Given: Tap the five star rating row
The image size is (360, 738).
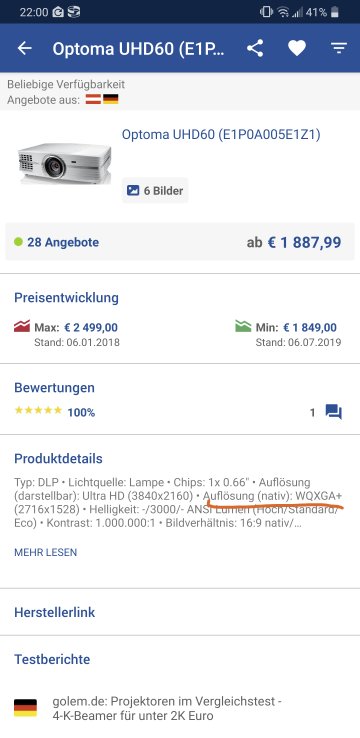Looking at the screenshot, I should [x=55, y=412].
